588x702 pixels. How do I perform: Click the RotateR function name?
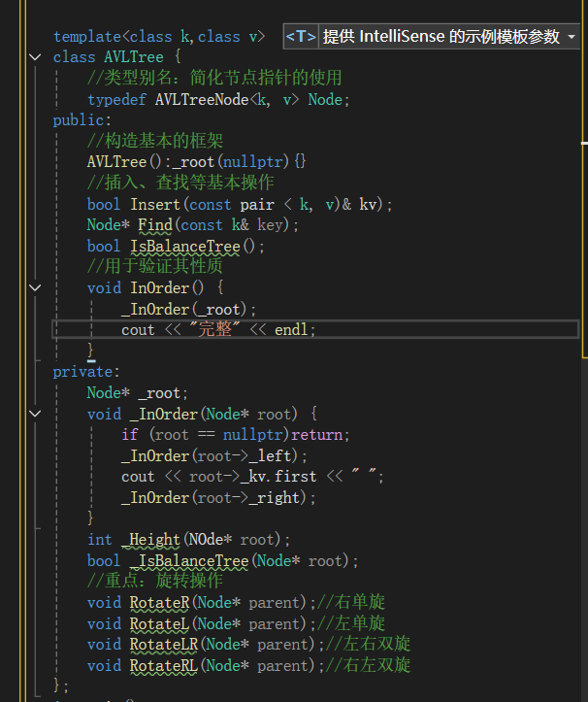[x=160, y=603]
